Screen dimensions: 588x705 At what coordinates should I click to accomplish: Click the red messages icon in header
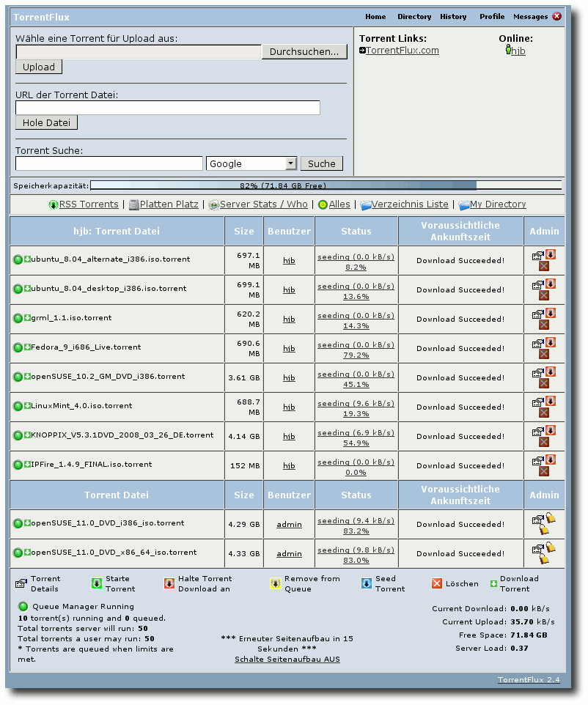click(557, 16)
